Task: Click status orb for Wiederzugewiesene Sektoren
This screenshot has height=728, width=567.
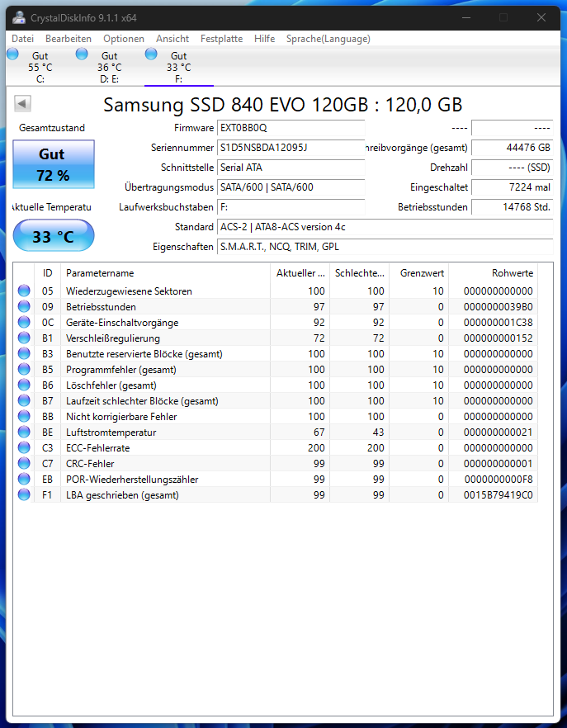Action: pos(24,291)
